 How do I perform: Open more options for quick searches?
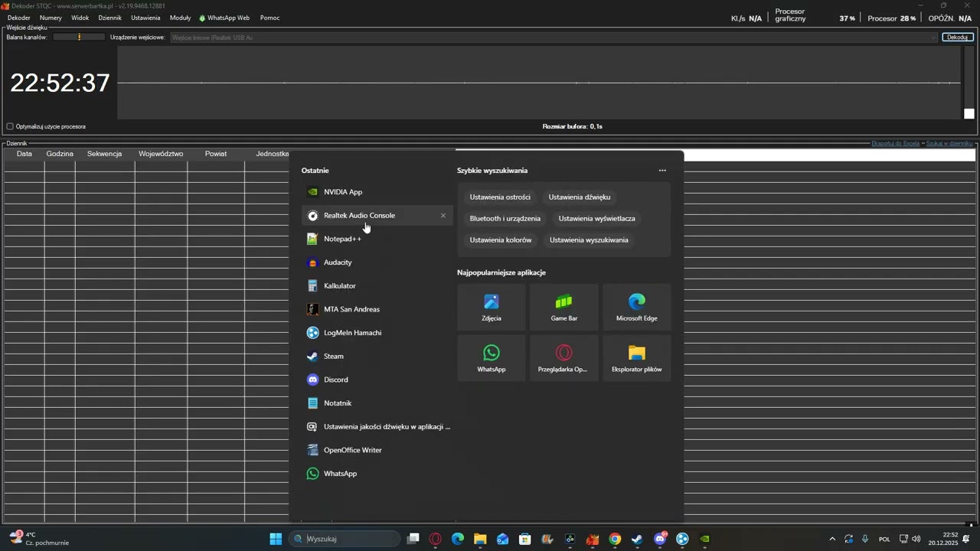[x=662, y=171]
